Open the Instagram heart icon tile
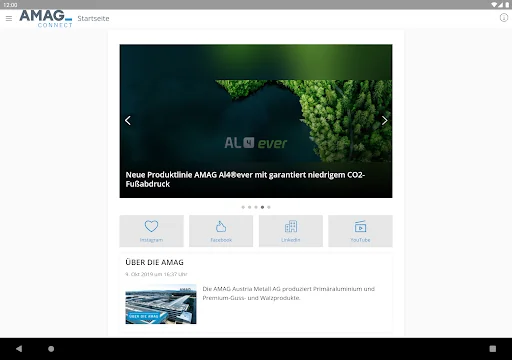Viewport: 512px width, 360px height. tap(152, 231)
